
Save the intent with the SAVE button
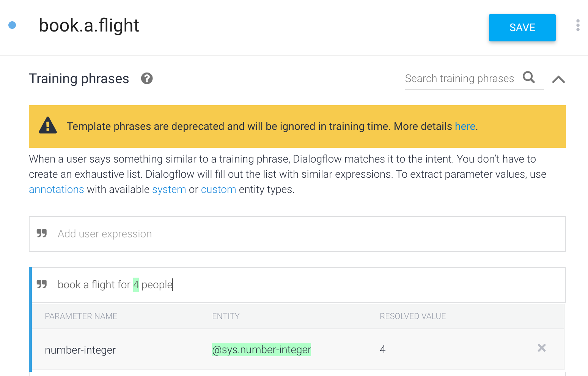pyautogui.click(x=522, y=28)
